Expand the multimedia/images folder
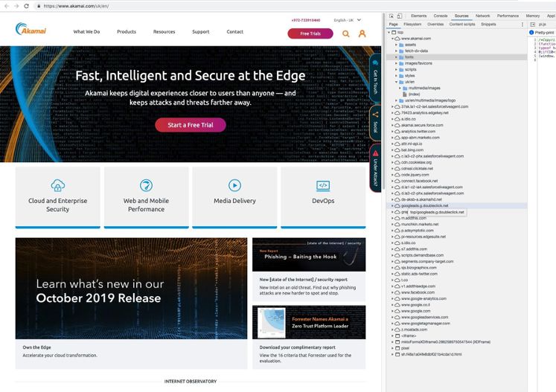The image size is (556, 392). [400, 88]
